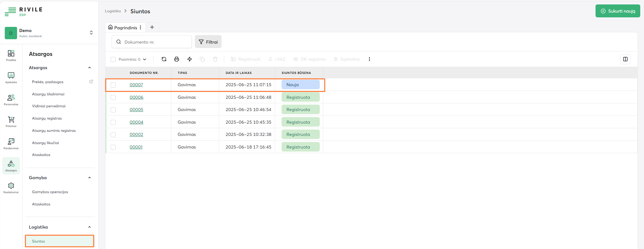Image resolution: width=644 pixels, height=249 pixels.
Task: Toggle the column layout panel icon
Action: (625, 59)
